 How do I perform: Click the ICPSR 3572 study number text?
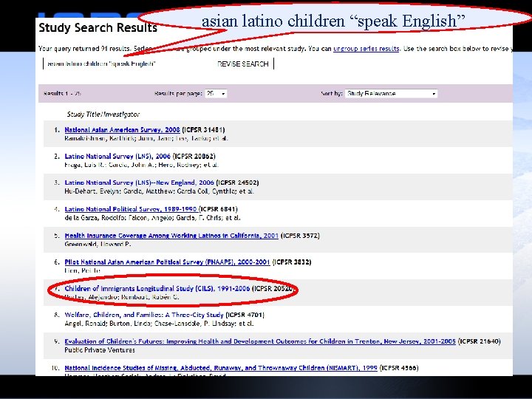(x=300, y=236)
